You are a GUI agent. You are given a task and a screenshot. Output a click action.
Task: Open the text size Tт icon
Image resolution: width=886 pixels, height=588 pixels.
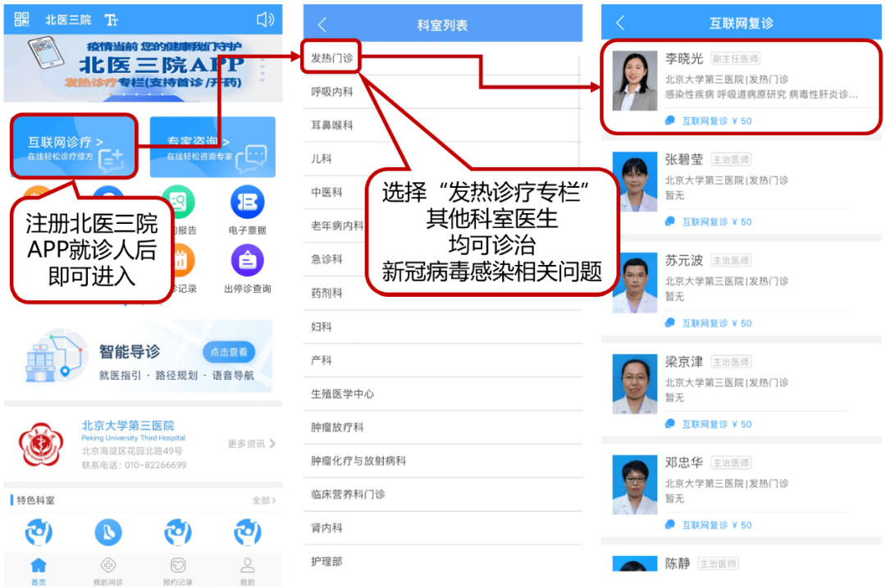111,21
